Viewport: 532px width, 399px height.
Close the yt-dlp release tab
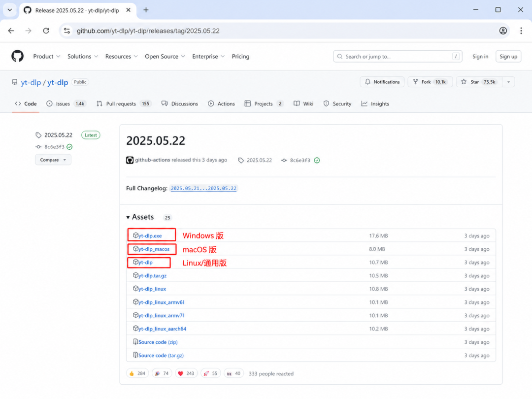(129, 10)
